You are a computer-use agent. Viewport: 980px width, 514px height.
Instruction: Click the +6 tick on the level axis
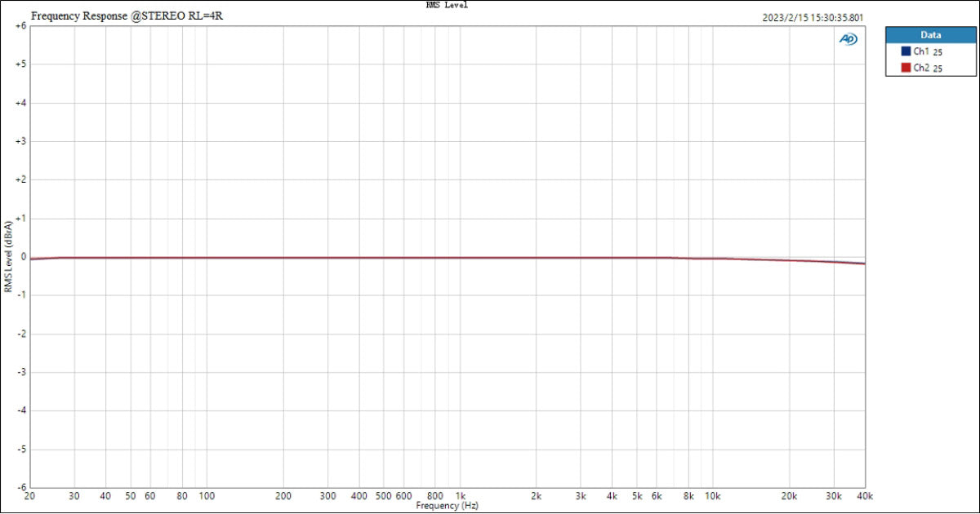(21, 25)
